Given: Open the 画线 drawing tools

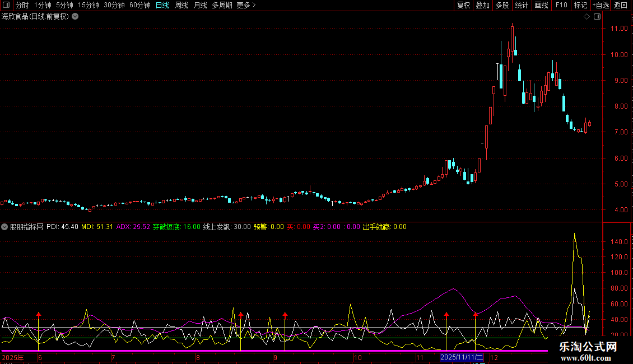Looking at the screenshot, I should click(x=541, y=5).
